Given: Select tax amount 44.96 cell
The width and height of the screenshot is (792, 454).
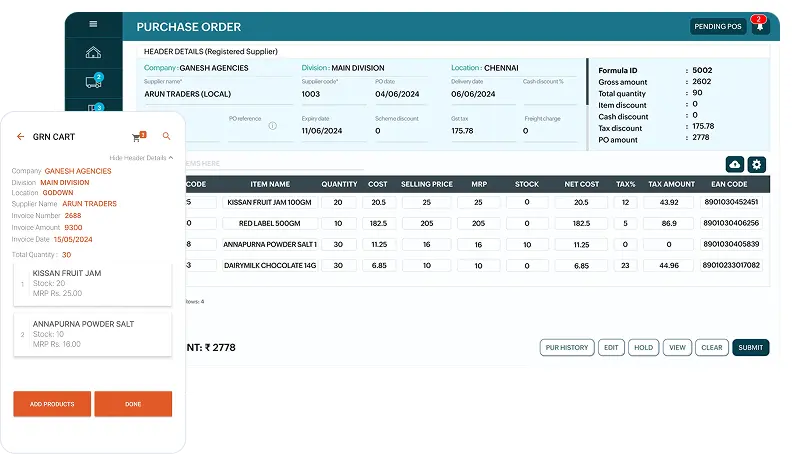Looking at the screenshot, I should click(x=669, y=266).
